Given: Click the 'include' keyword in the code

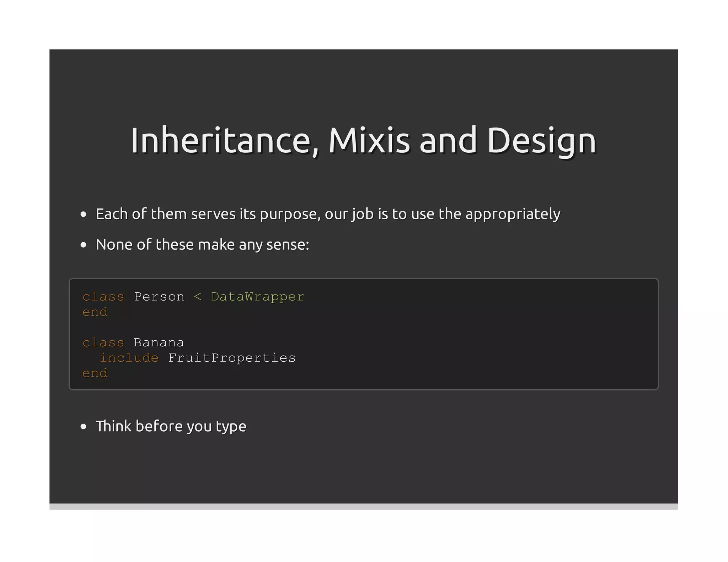Looking at the screenshot, I should [129, 358].
